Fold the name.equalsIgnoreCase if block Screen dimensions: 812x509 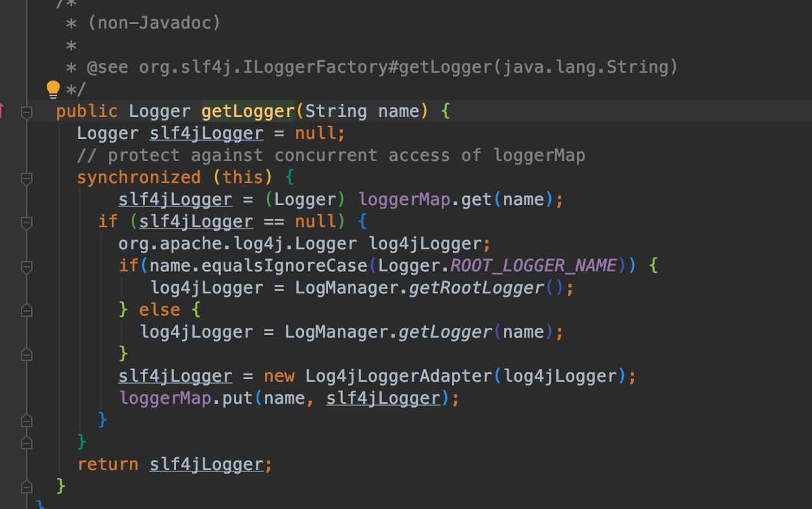[27, 266]
